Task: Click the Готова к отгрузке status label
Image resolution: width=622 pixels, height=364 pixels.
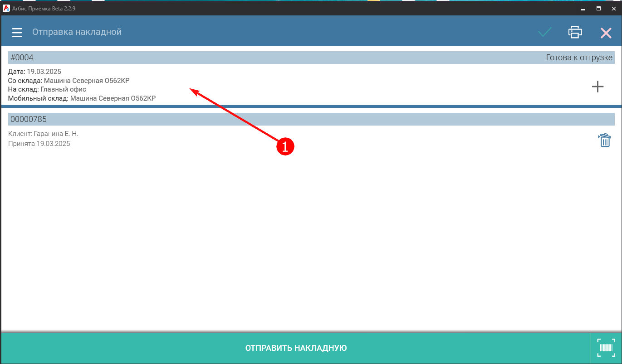Action: [x=578, y=58]
